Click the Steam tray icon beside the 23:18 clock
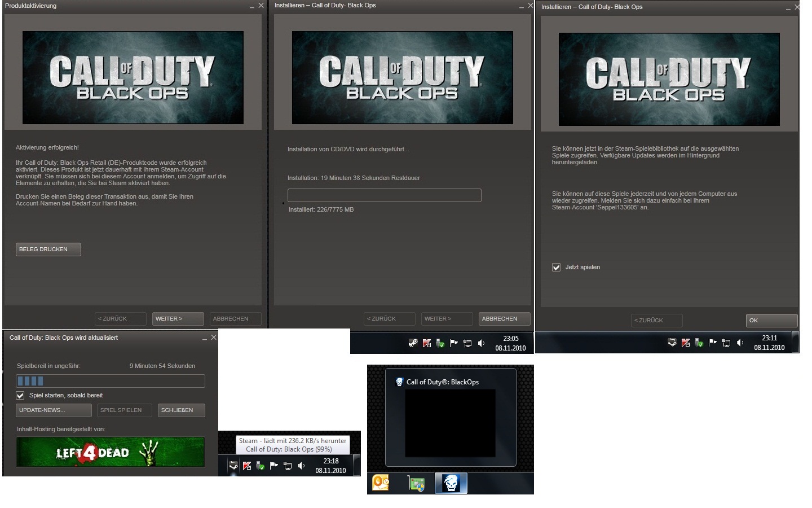 click(233, 465)
